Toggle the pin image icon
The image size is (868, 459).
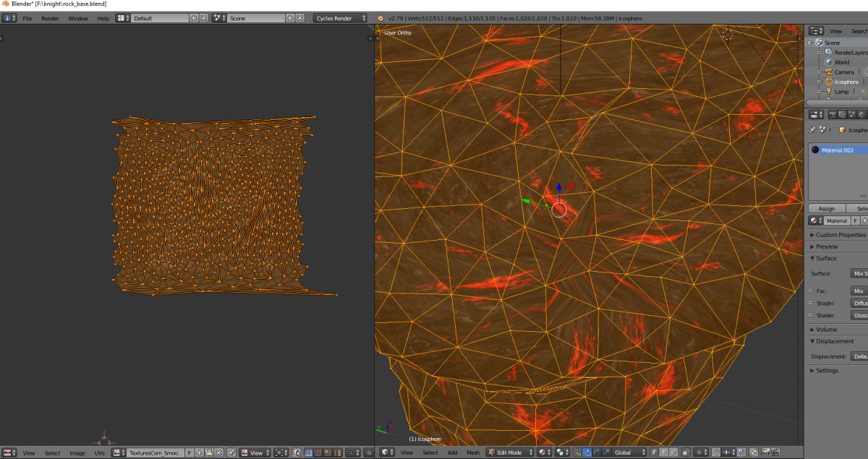(x=231, y=452)
